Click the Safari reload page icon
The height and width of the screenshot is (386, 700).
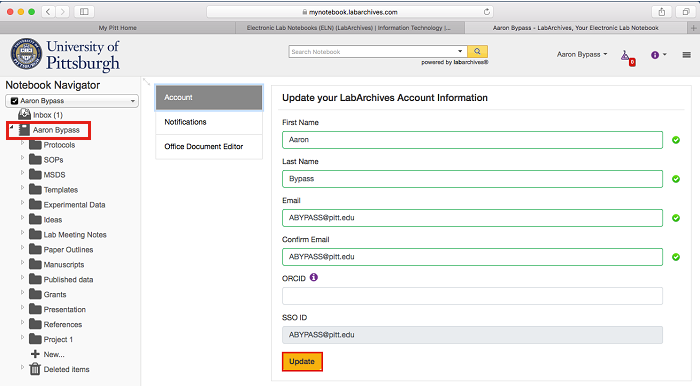tap(487, 12)
